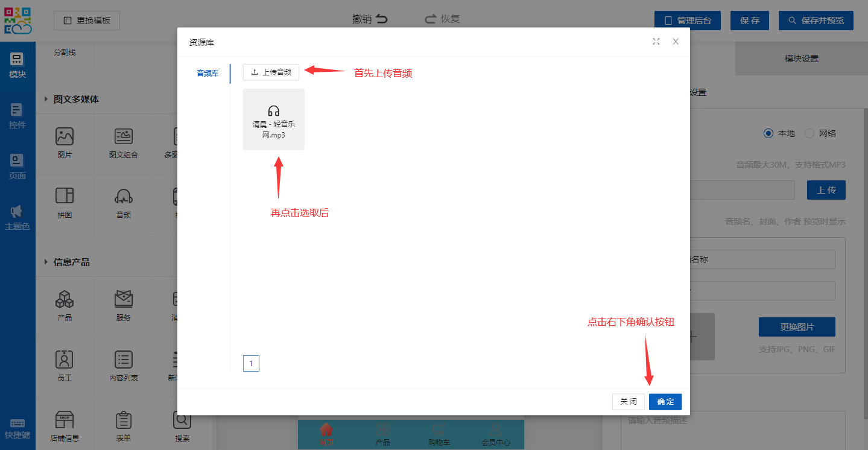Open the 控件 sidebar panel

click(x=17, y=116)
